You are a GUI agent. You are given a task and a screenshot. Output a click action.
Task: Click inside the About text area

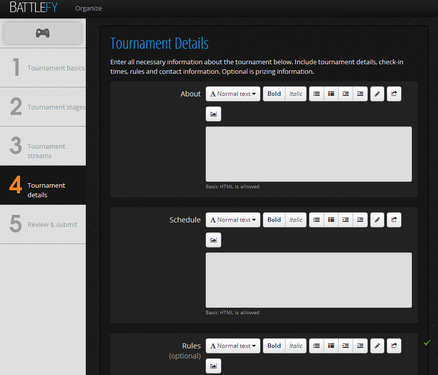click(x=309, y=154)
